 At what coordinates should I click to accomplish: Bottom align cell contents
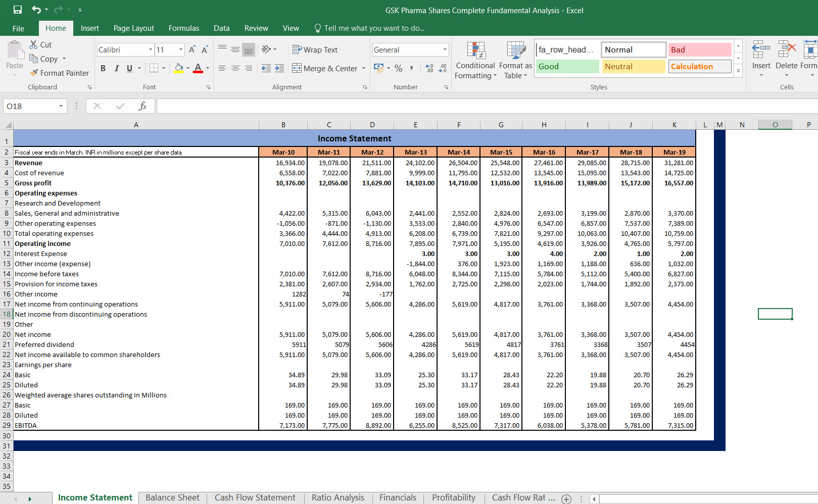click(x=249, y=49)
